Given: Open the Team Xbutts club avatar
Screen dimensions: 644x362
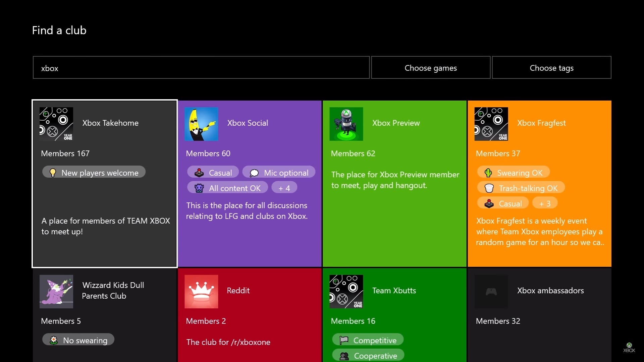Looking at the screenshot, I should 346,292.
